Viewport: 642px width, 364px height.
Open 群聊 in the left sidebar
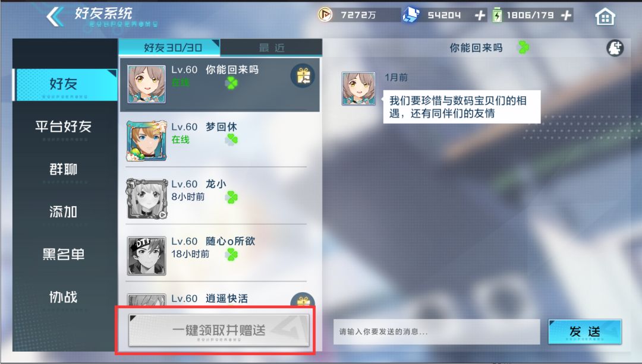pos(64,169)
